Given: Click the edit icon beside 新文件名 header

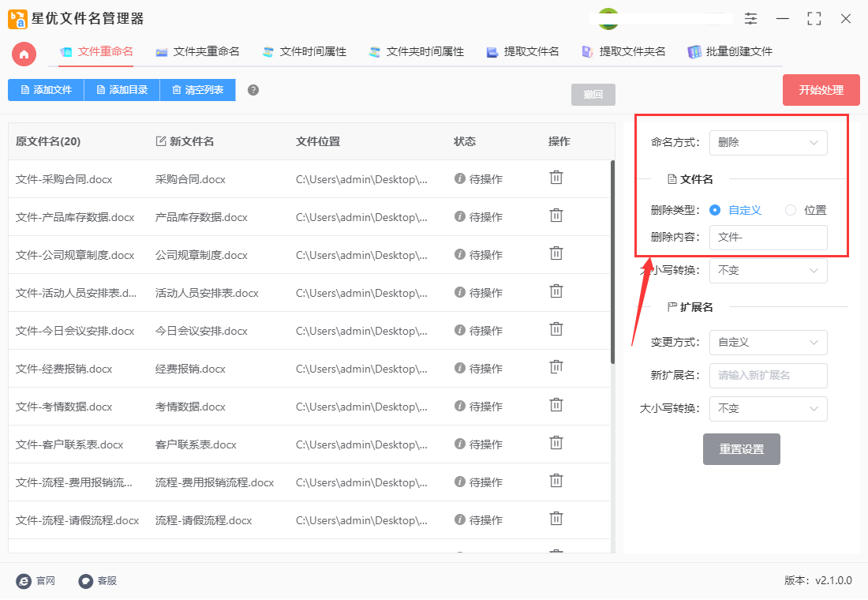Looking at the screenshot, I should [161, 141].
